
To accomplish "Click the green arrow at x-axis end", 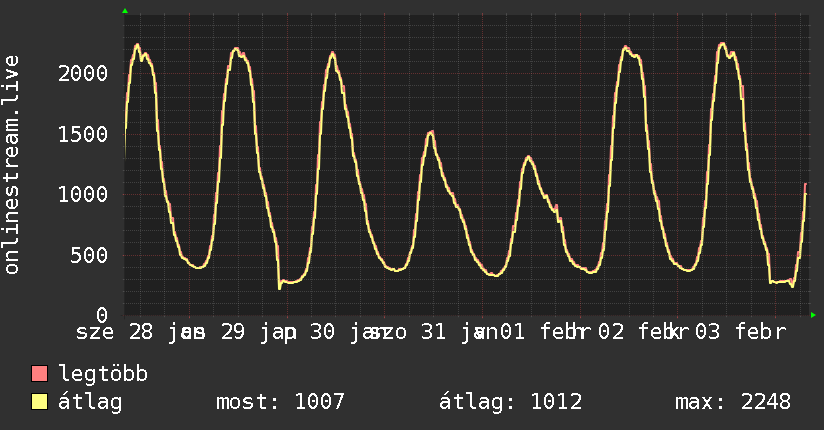I will (x=813, y=315).
